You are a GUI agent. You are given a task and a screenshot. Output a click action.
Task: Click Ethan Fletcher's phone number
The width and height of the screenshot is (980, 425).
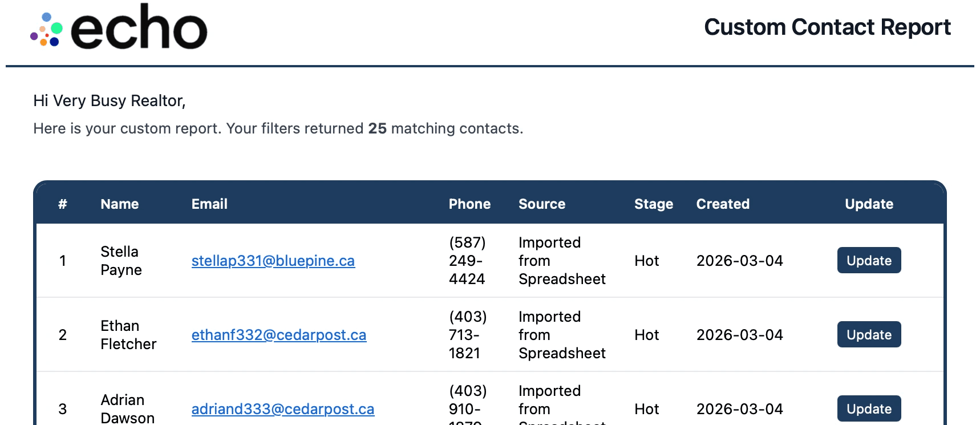pos(468,335)
